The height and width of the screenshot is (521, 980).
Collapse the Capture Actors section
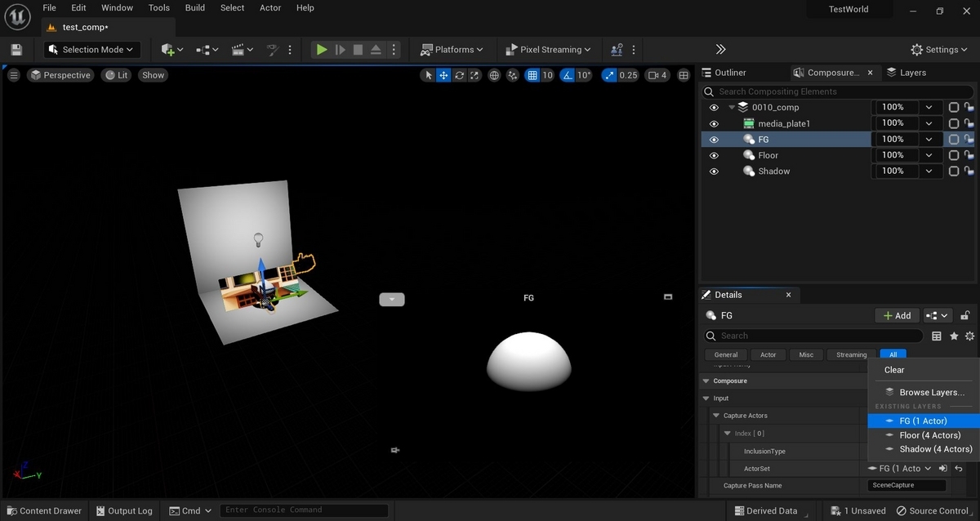tap(716, 416)
